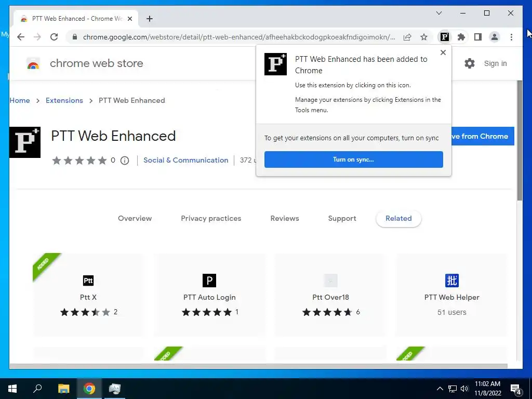Open Web Store settings gear
This screenshot has height=399, width=532.
pyautogui.click(x=469, y=63)
